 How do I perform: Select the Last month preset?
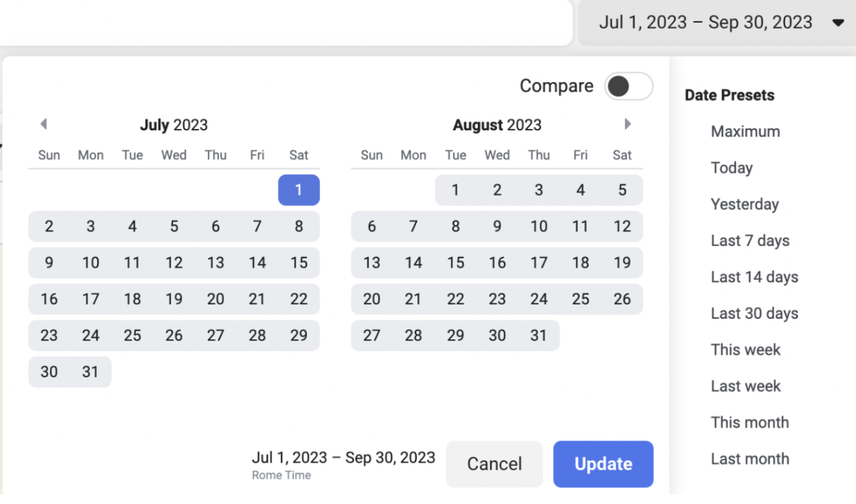point(749,459)
